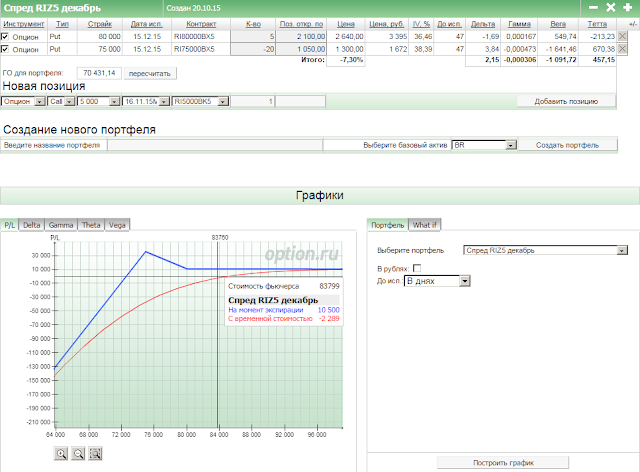640x472 pixels.
Task: Uncheck the 80 000 strike Put option
Action: pos(5,36)
